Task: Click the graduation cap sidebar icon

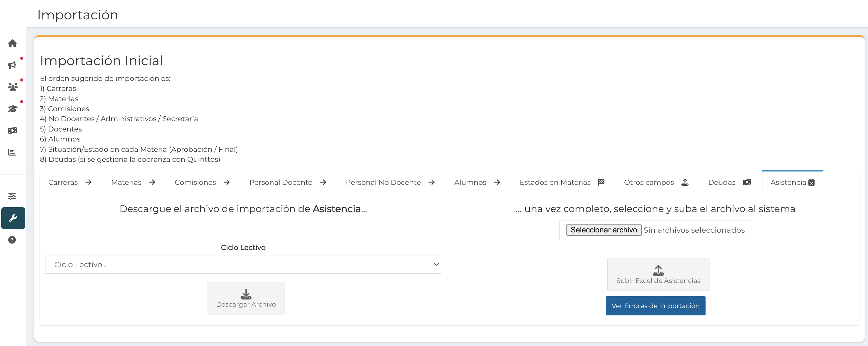Action: coord(12,108)
